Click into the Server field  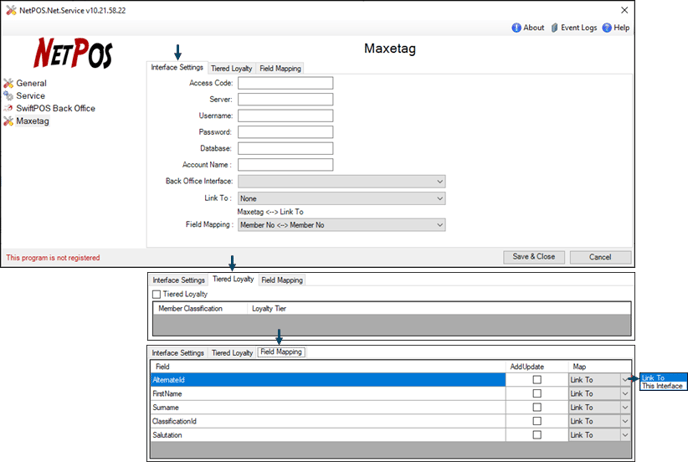[x=285, y=99]
